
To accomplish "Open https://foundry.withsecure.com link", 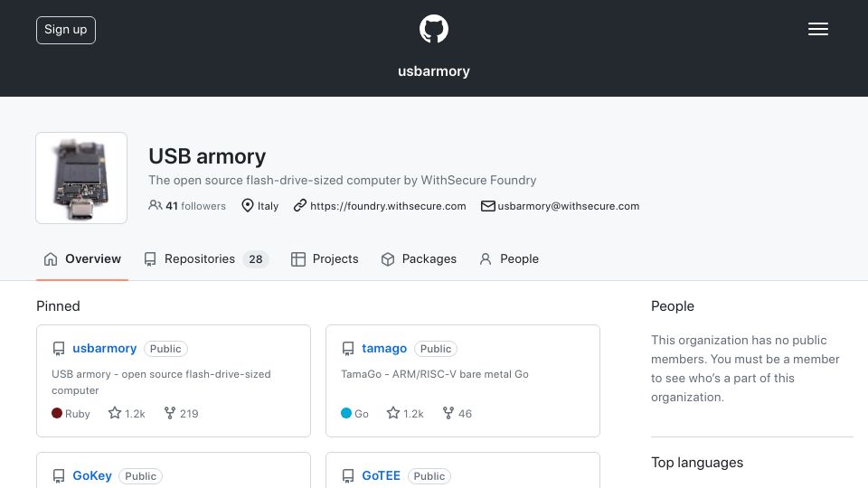I will 388,206.
